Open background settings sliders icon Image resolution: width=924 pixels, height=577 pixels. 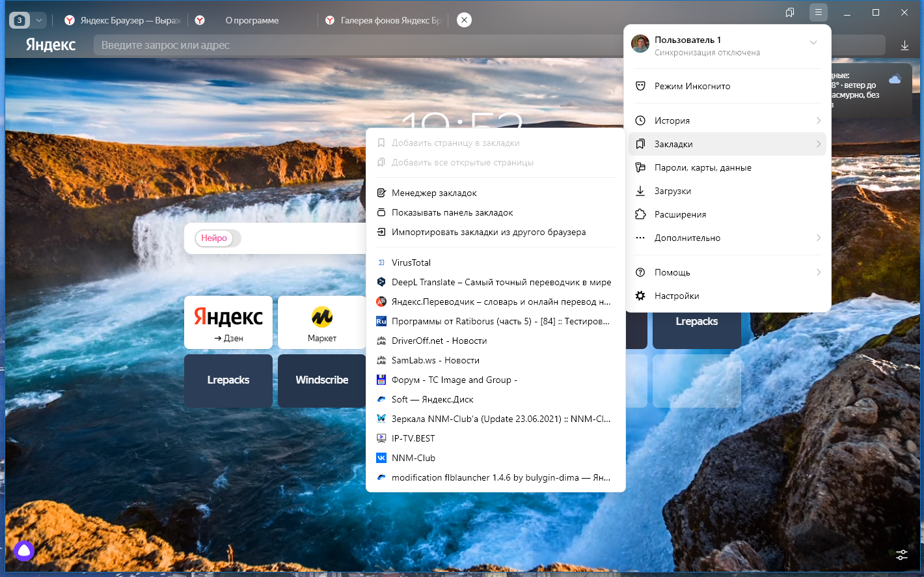click(902, 555)
